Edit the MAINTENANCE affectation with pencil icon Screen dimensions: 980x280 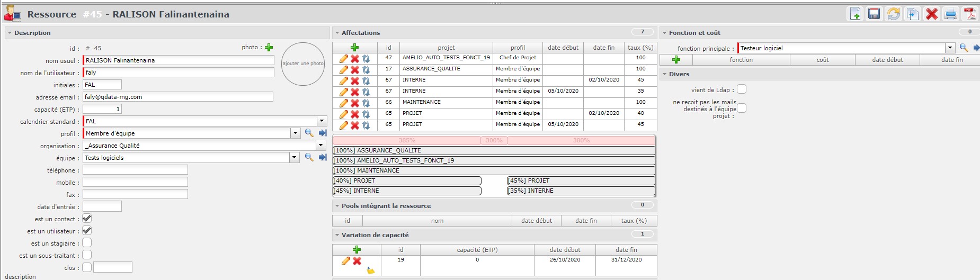[x=343, y=103]
